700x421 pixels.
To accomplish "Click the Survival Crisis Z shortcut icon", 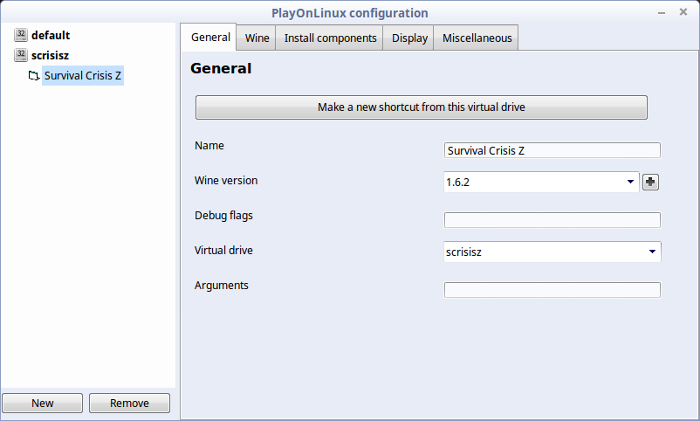I will [x=34, y=76].
